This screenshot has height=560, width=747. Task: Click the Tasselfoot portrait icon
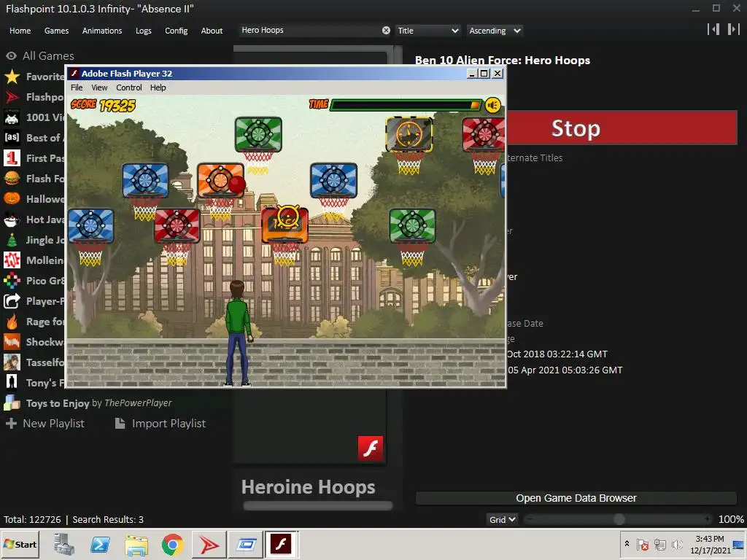click(x=12, y=362)
